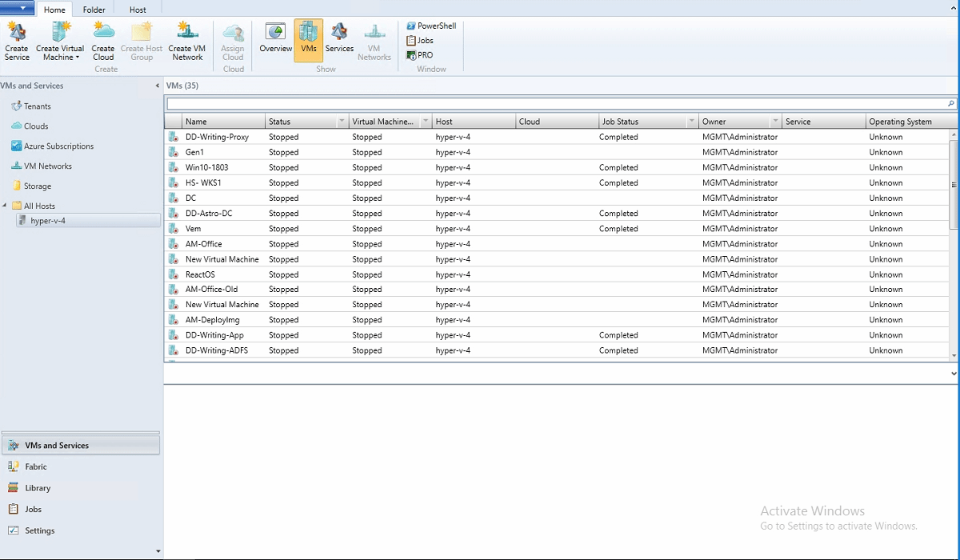Collapse the VMs and Services navigation pane
The image size is (960, 560).
(157, 85)
